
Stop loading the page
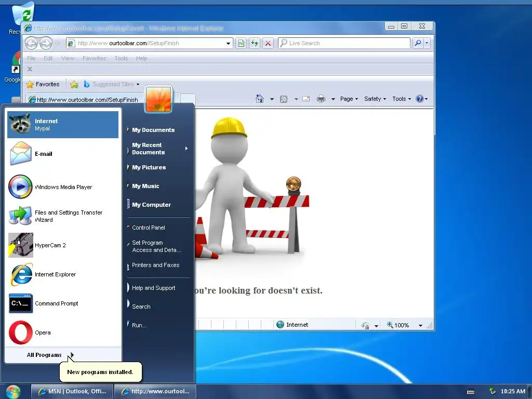[x=268, y=43]
